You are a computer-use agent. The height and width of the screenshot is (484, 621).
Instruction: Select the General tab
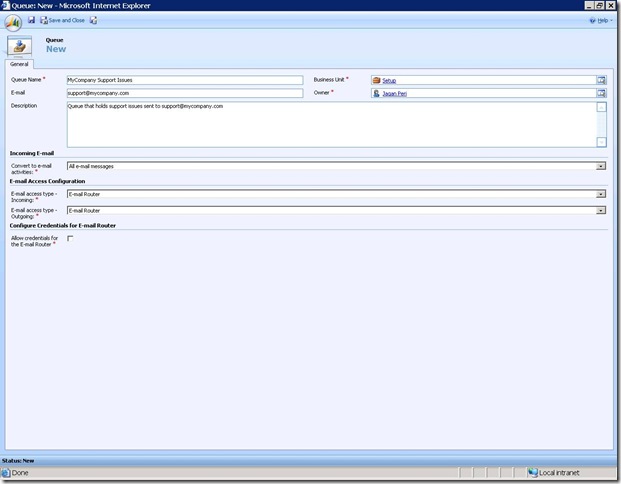[x=22, y=63]
